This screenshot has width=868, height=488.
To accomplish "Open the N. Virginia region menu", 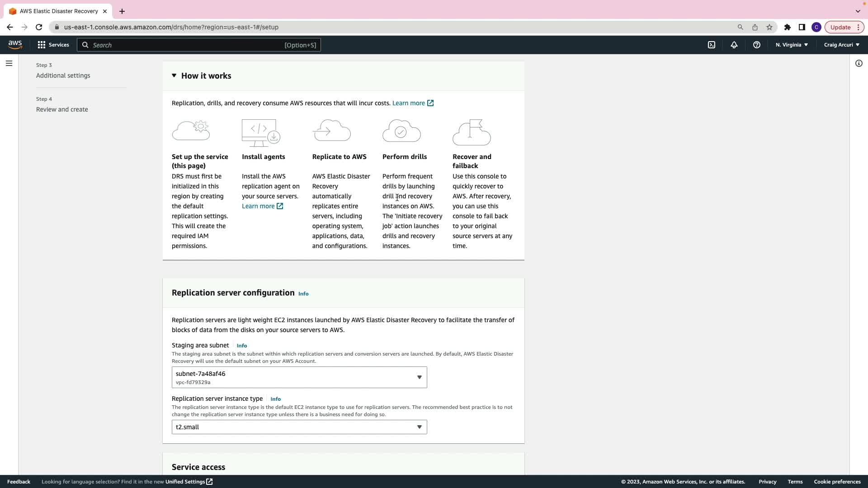I will (x=792, y=45).
